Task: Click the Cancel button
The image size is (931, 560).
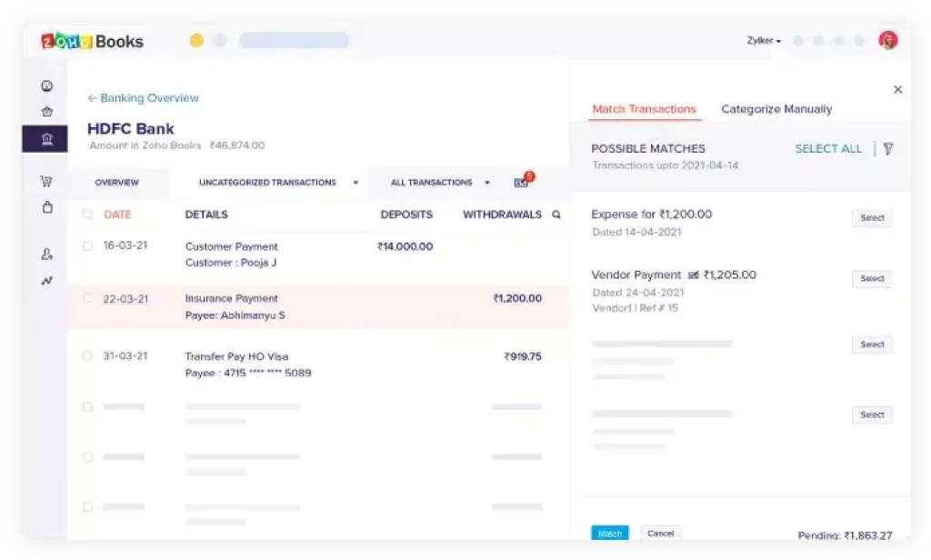Action: coord(660,534)
